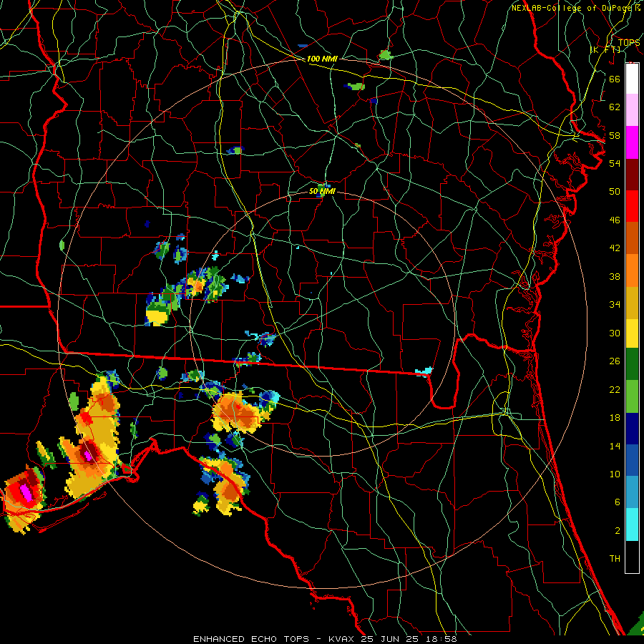Click the 6 label on the legend
This screenshot has width=644, height=644.
[x=617, y=502]
